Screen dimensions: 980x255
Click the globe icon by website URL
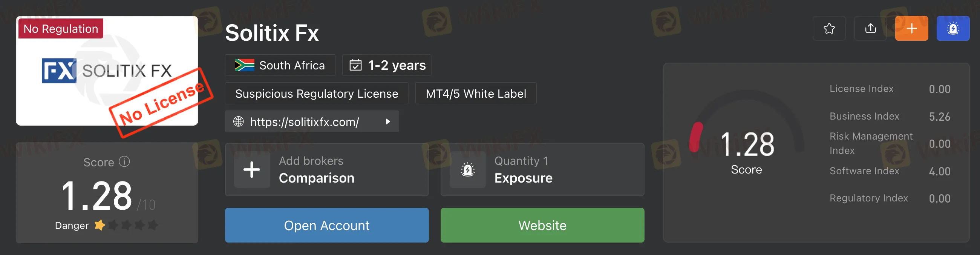point(239,122)
